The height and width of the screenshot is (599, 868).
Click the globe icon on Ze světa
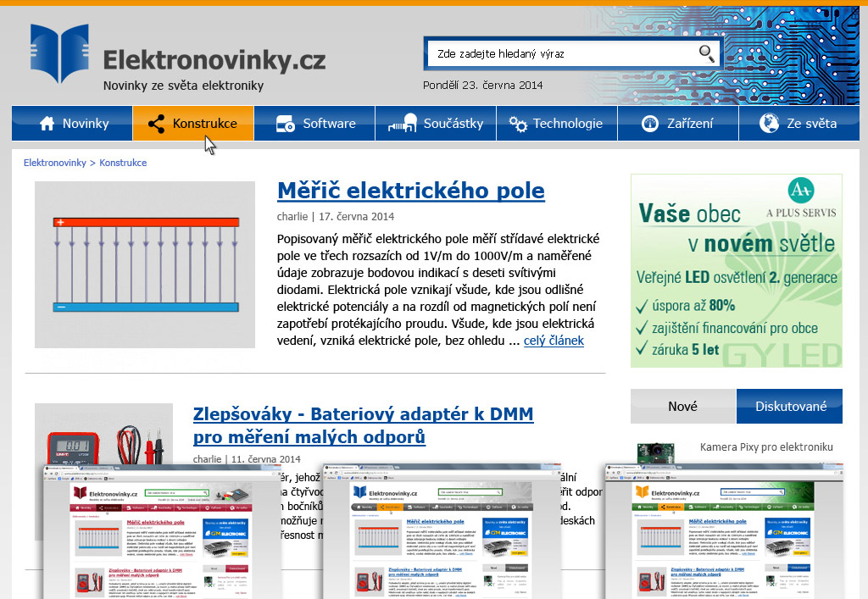point(769,123)
